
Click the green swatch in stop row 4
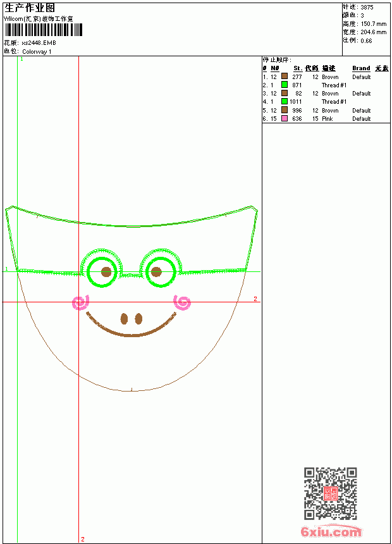tap(285, 101)
